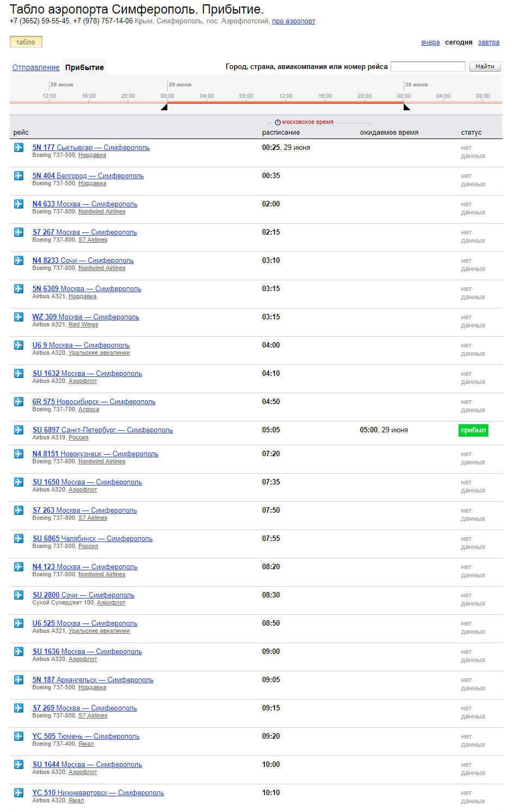Open flight 5N 177 Сыктывкар — Симферополь
Image resolution: width=521 pixels, height=812 pixels.
[x=91, y=147]
